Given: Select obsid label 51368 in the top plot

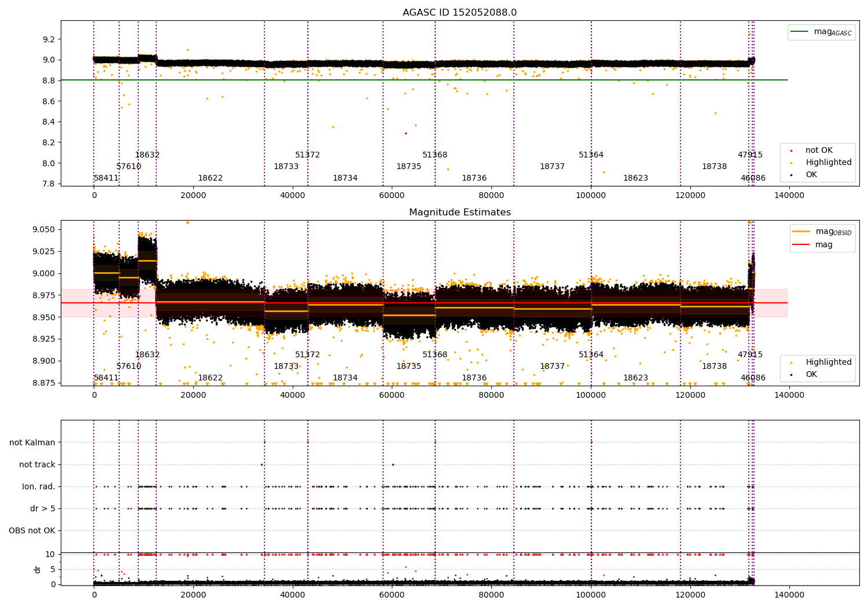Looking at the screenshot, I should click(435, 155).
